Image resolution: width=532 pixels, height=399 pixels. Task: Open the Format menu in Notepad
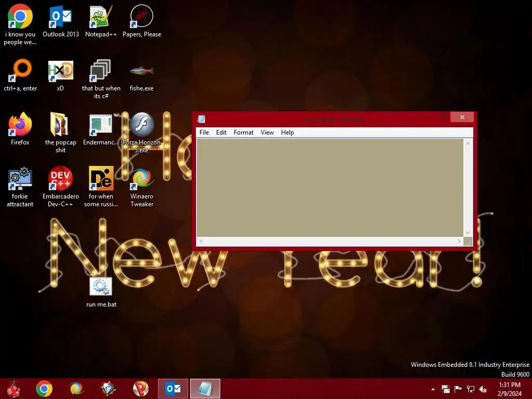[x=244, y=132]
